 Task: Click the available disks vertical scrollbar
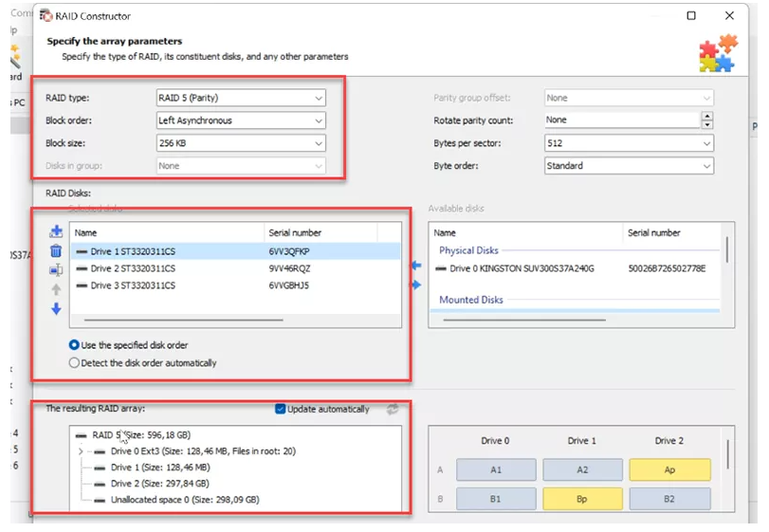(727, 249)
